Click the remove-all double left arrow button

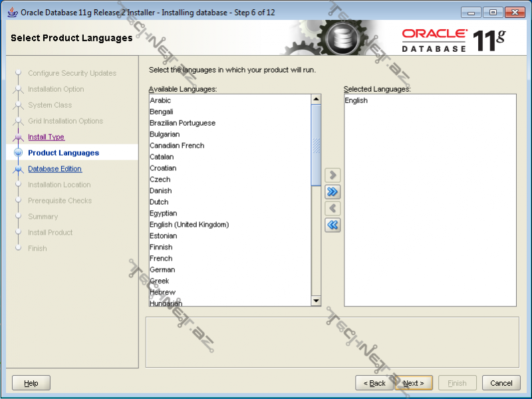point(332,225)
